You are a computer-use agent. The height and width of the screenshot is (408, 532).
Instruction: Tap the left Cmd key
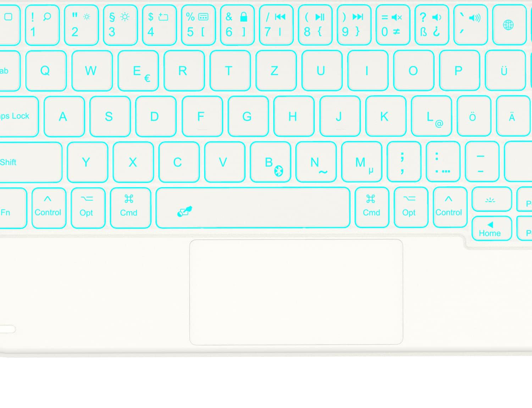click(131, 208)
